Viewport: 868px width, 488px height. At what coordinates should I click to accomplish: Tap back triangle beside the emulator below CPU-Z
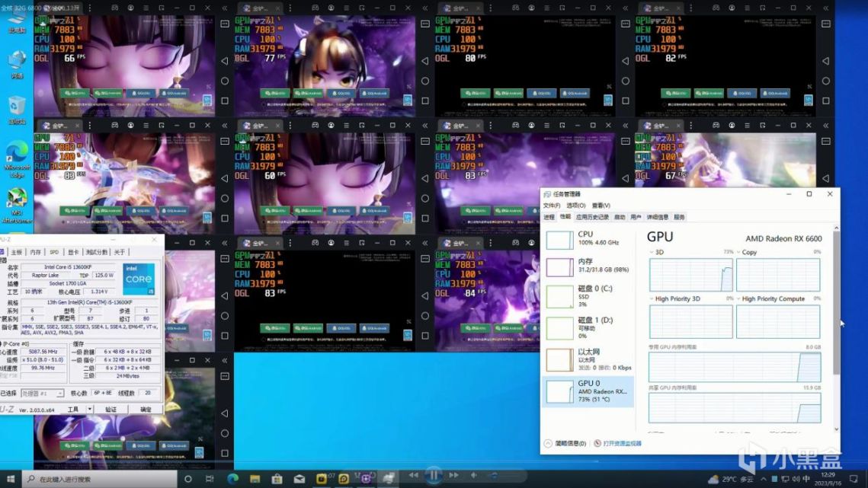225,413
